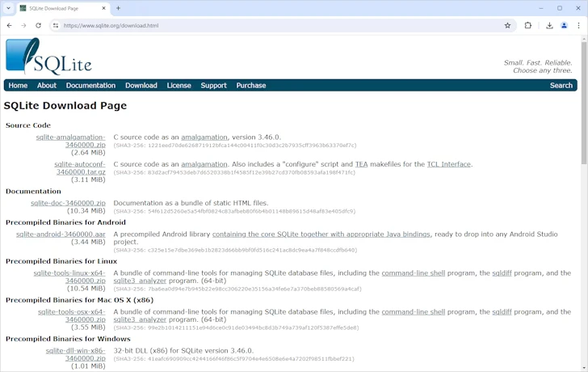Download sqlite-amalgamation-3460000.zip
This screenshot has height=372, width=588.
pyautogui.click(x=70, y=142)
